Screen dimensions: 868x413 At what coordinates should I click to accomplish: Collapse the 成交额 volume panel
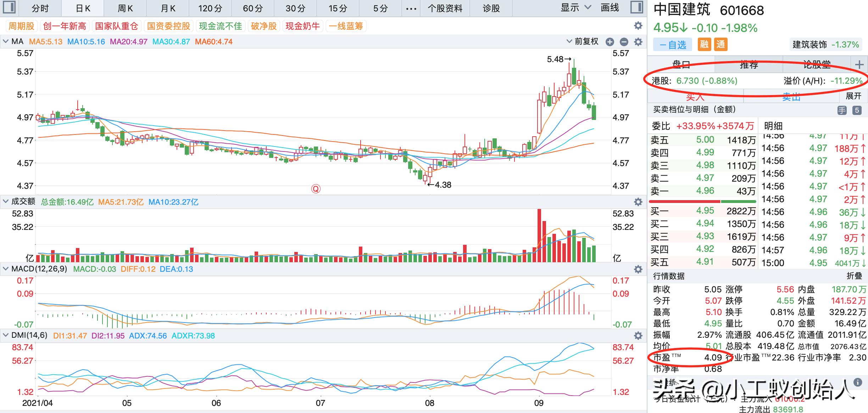6,202
